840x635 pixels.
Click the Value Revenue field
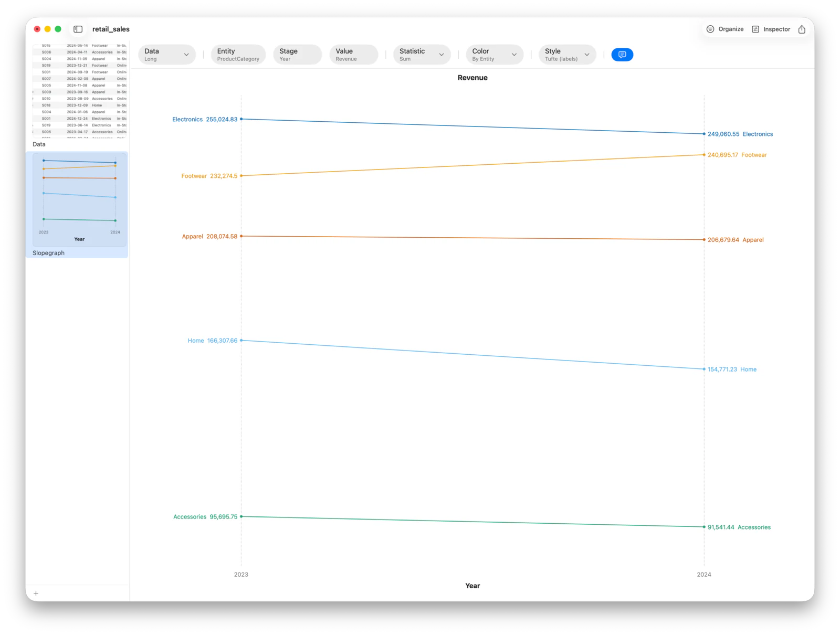(354, 55)
